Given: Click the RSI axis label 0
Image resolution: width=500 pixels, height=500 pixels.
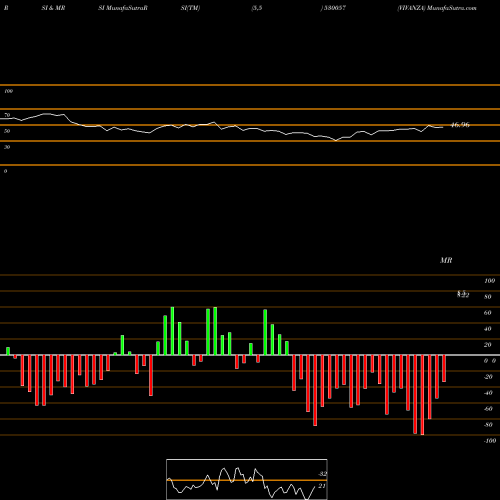Looking at the screenshot, I should click(x=5, y=171).
